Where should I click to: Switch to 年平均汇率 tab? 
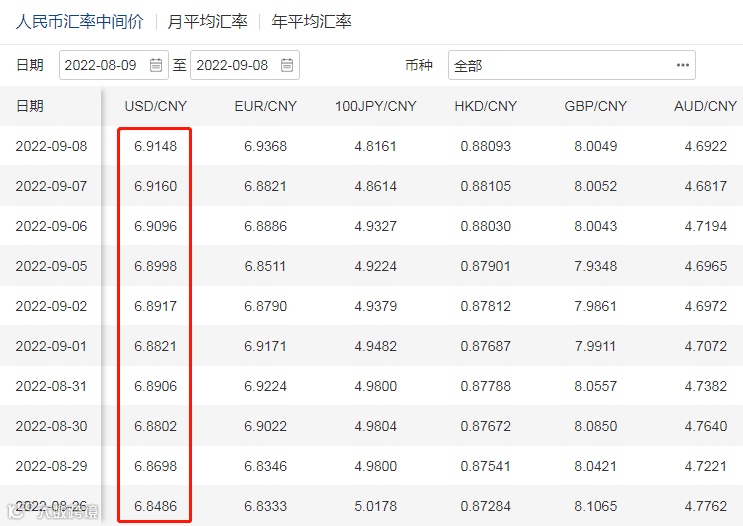[311, 21]
